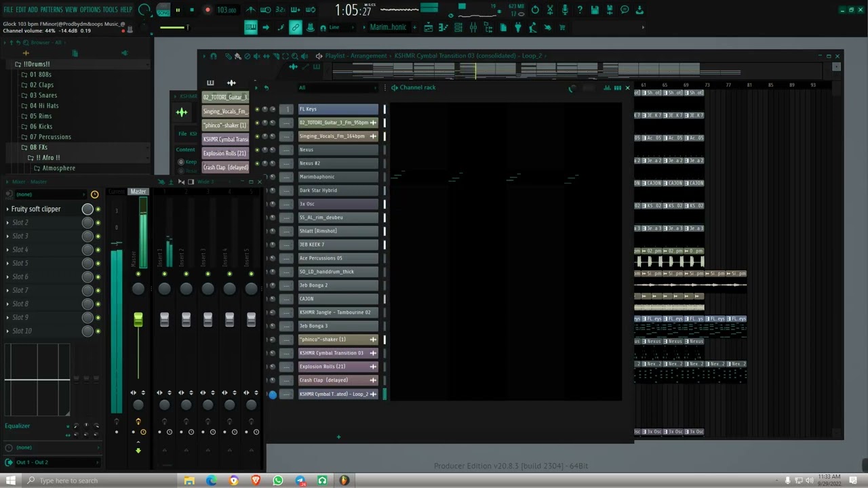Click the stop button in transport

[x=192, y=10]
